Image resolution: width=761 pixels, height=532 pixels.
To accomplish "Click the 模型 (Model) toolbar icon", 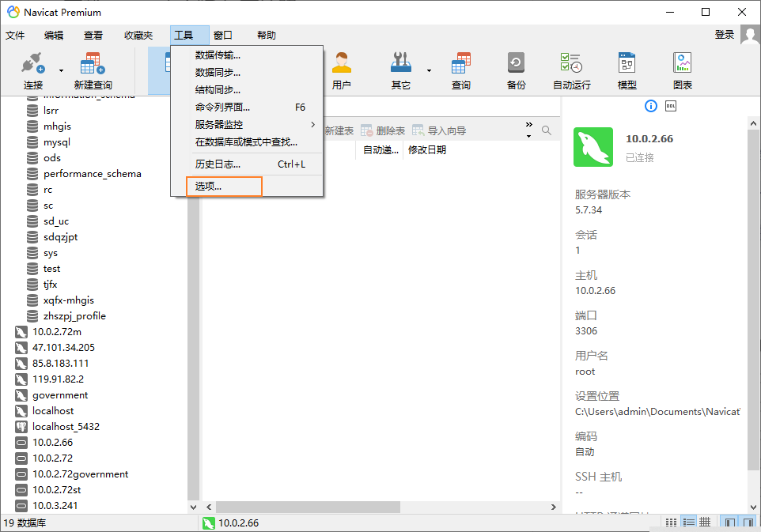I will coord(627,70).
